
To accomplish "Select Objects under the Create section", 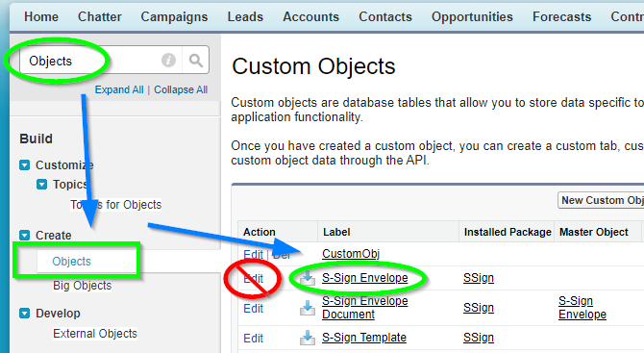I will tap(71, 262).
